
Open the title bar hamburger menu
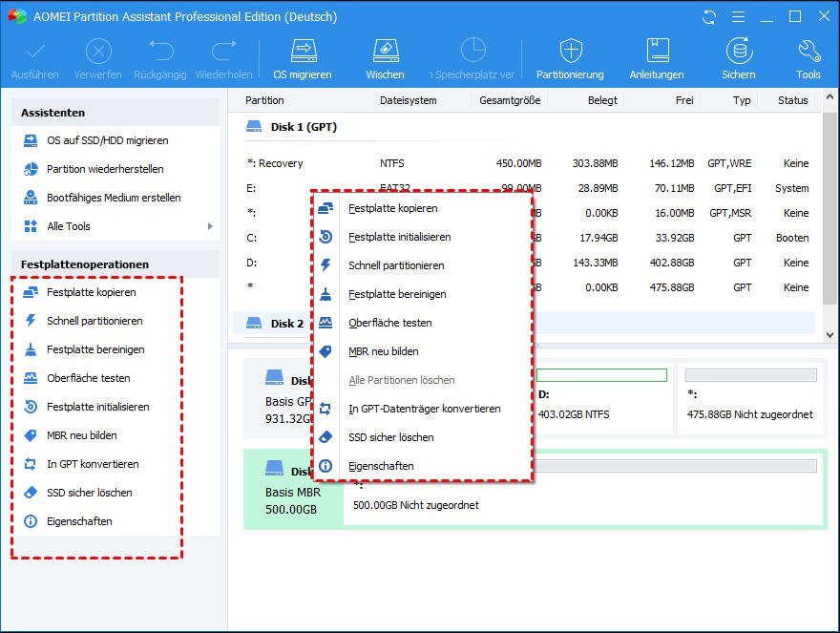[736, 17]
